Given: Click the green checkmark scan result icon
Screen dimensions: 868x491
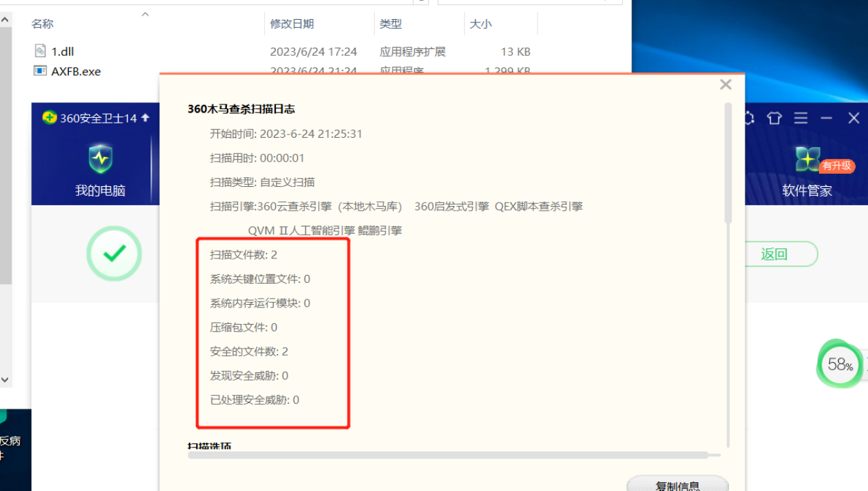Looking at the screenshot, I should click(x=114, y=254).
